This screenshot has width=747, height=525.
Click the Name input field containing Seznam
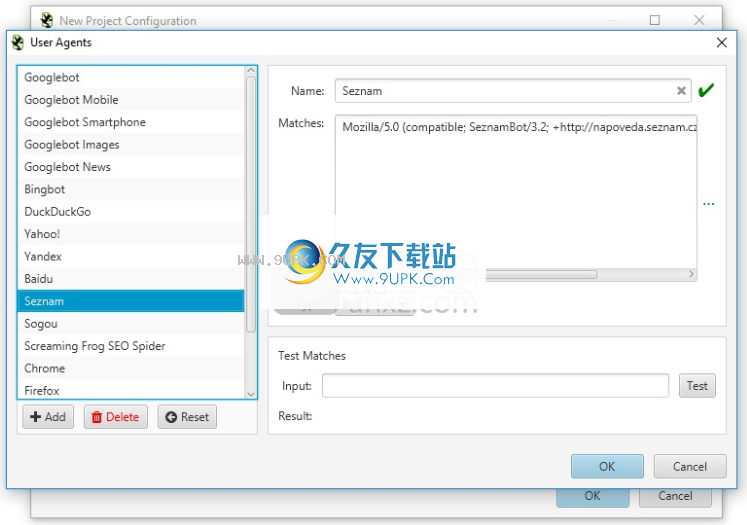pos(513,91)
